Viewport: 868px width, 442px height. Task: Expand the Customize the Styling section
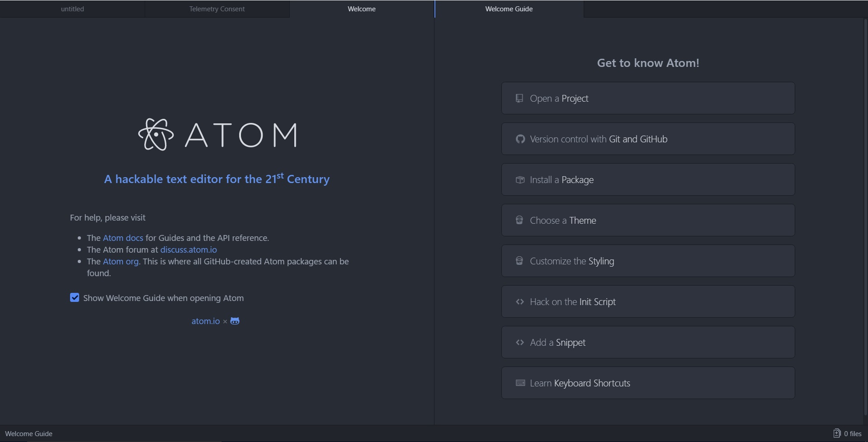[x=648, y=261]
